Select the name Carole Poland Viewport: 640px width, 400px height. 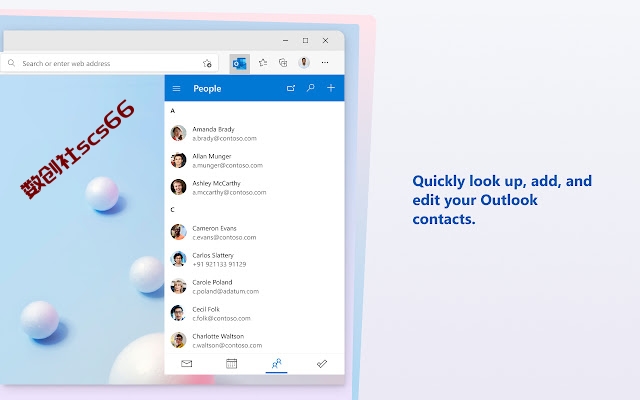212,282
